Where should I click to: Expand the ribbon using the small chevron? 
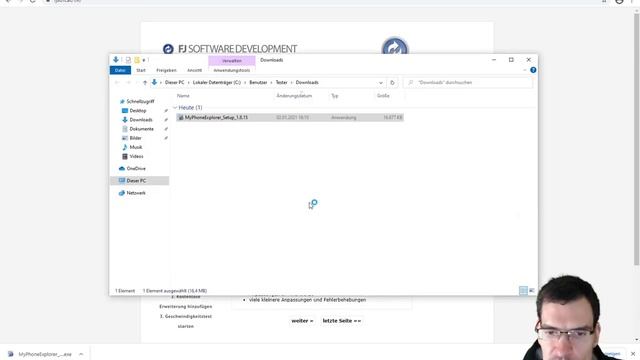[525, 70]
